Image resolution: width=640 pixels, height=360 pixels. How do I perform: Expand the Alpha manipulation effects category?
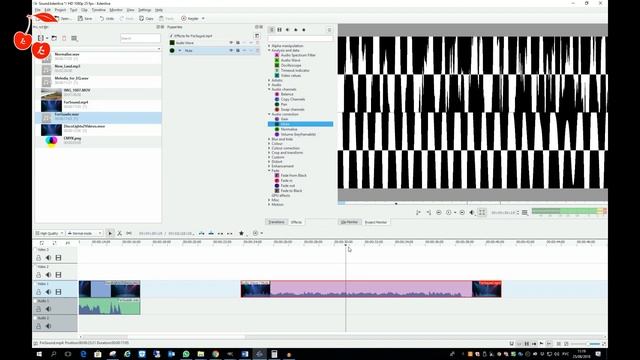[x=269, y=46]
